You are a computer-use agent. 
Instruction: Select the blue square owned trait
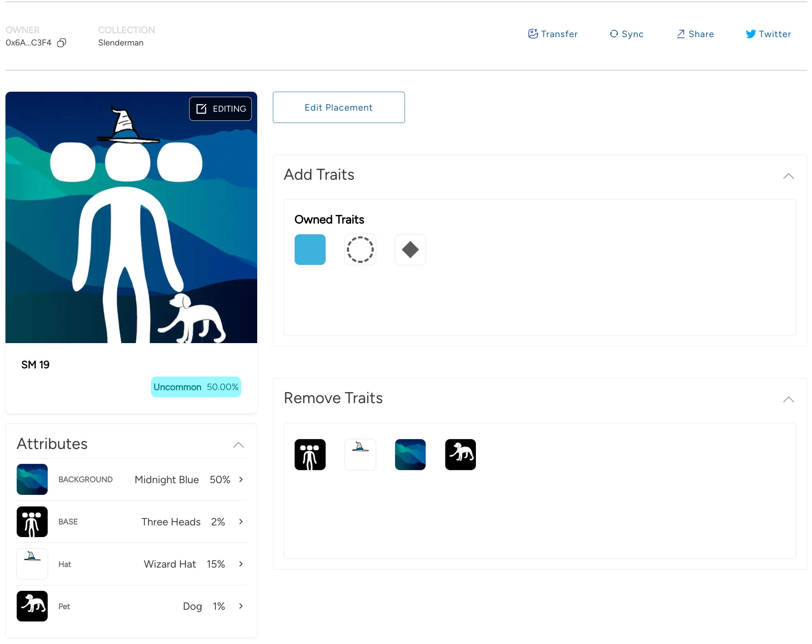(x=310, y=249)
